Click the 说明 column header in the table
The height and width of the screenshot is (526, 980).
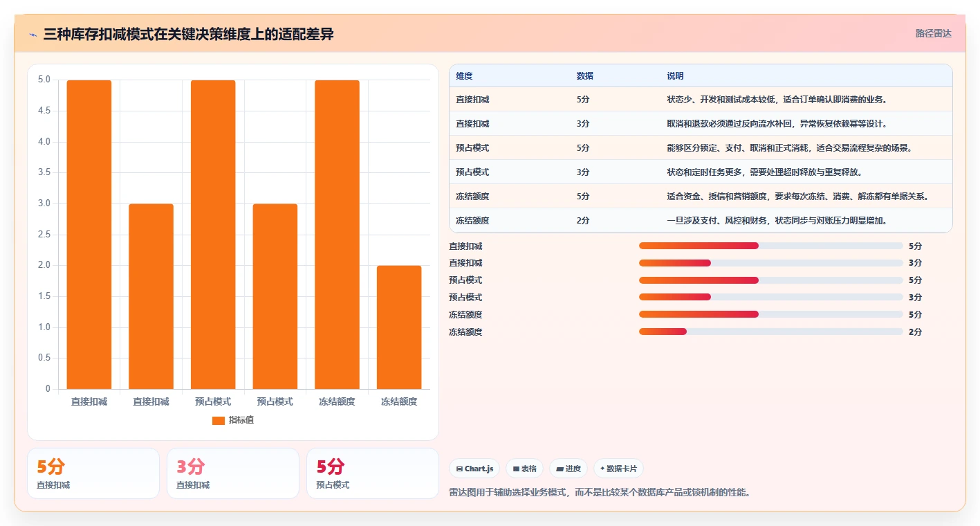tap(675, 76)
